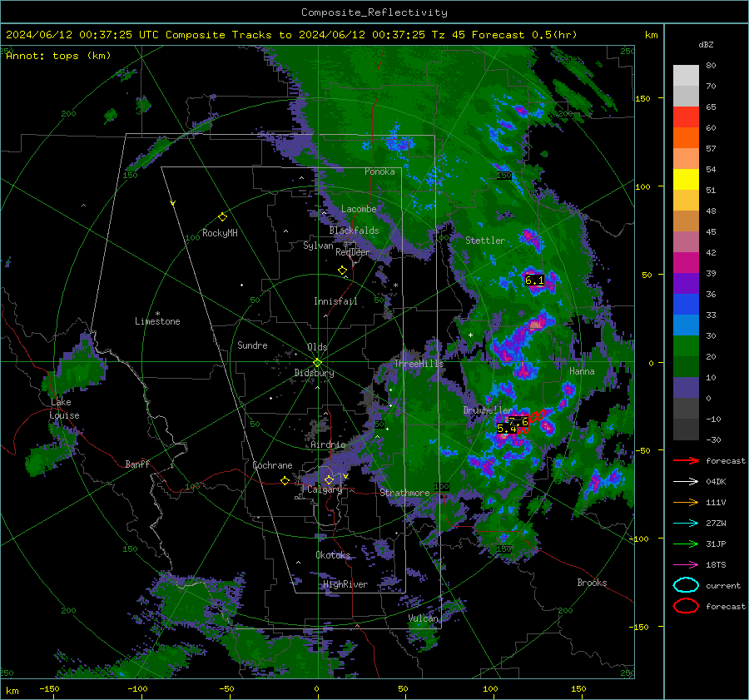Click the Cochrane city label
This screenshot has height=700, width=749.
click(x=272, y=465)
